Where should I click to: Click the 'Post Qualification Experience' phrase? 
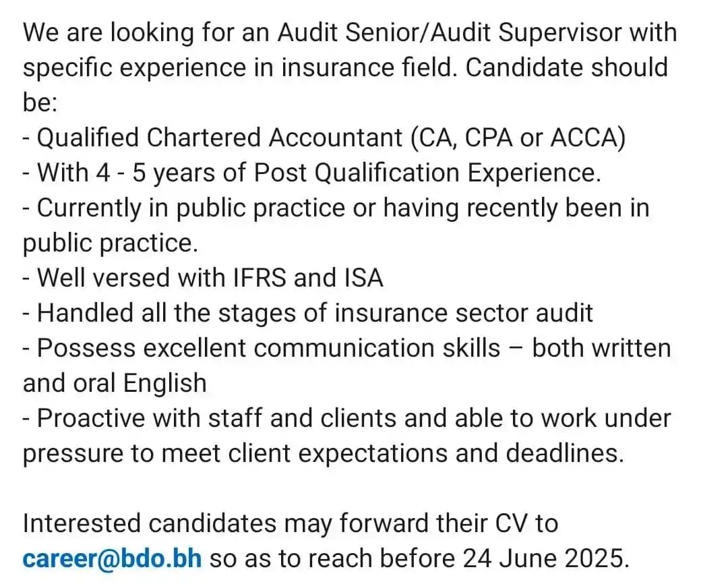[427, 173]
